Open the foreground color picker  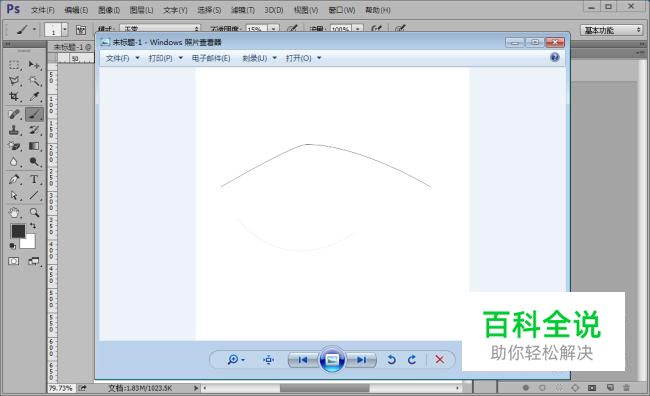pos(18,231)
